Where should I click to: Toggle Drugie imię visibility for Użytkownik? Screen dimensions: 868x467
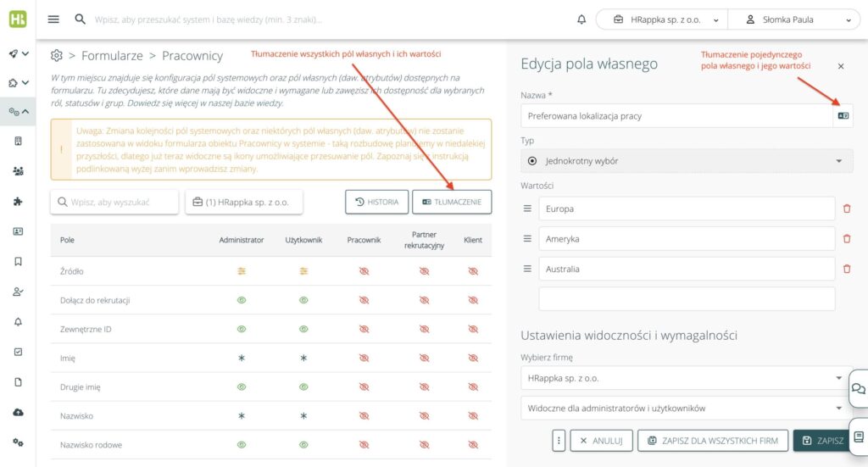(x=303, y=386)
